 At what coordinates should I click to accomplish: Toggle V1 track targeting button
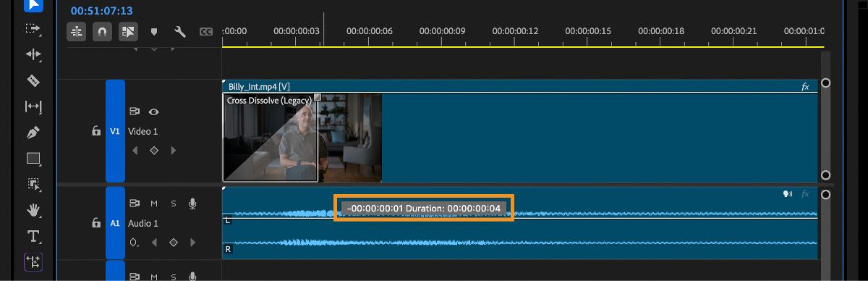[x=115, y=131]
